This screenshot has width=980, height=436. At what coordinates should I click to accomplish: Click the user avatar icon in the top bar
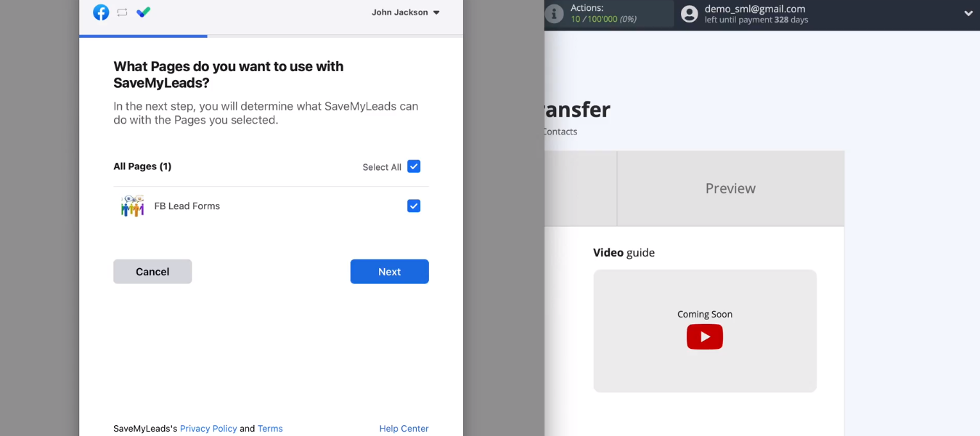click(x=690, y=14)
